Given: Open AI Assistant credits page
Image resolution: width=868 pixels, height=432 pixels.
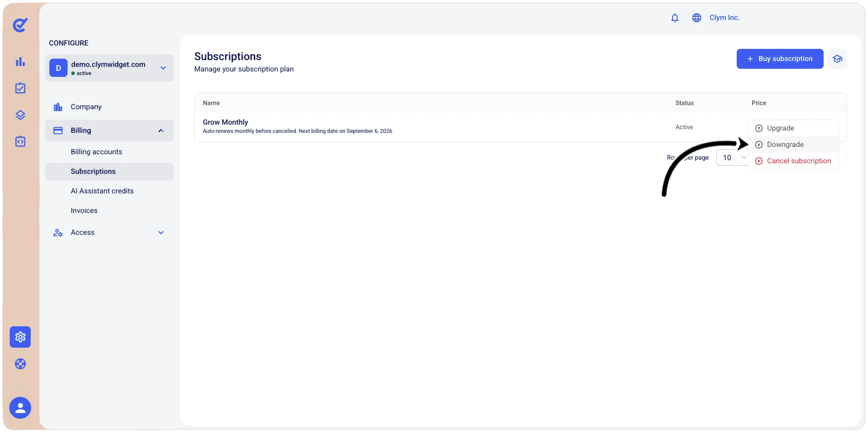Looking at the screenshot, I should coord(102,191).
